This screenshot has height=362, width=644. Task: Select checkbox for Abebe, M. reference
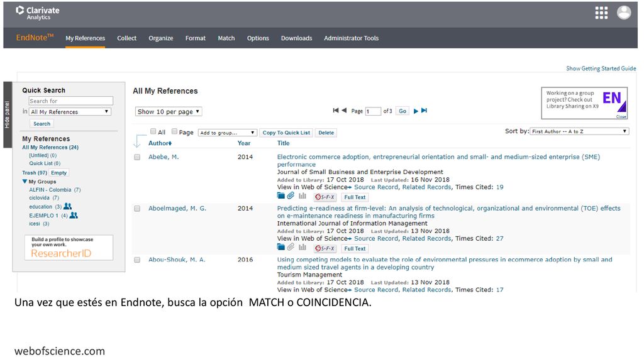pos(137,157)
